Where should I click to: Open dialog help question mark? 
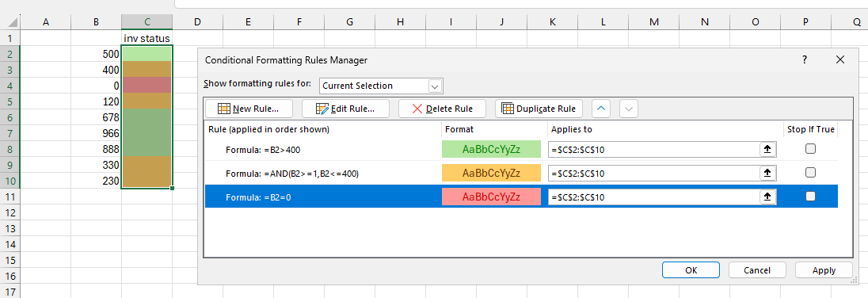coord(805,59)
